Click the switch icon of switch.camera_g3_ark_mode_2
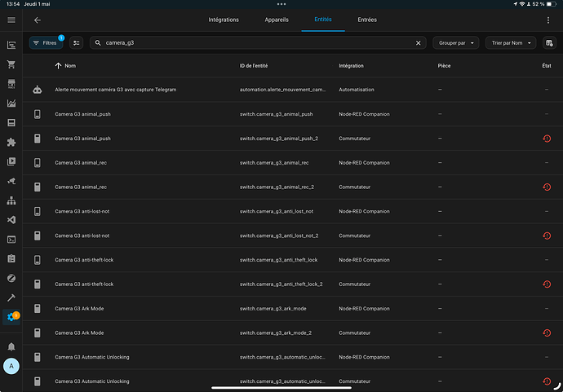Screen dimensions: 563x392 [38, 333]
